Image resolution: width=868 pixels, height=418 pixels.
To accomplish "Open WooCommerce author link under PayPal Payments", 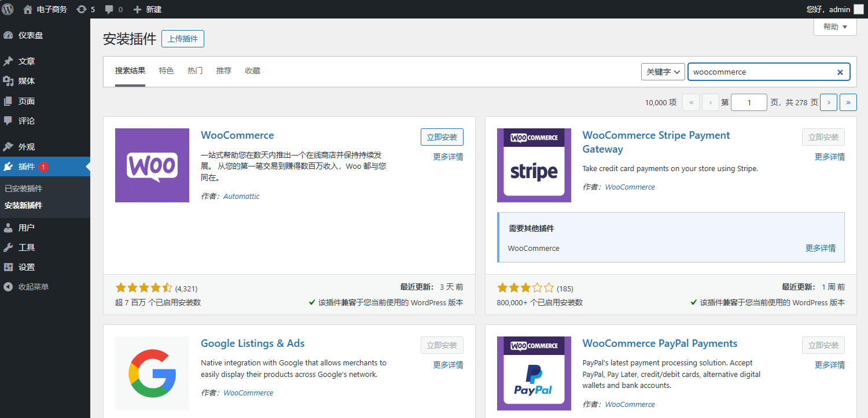I will (x=630, y=405).
